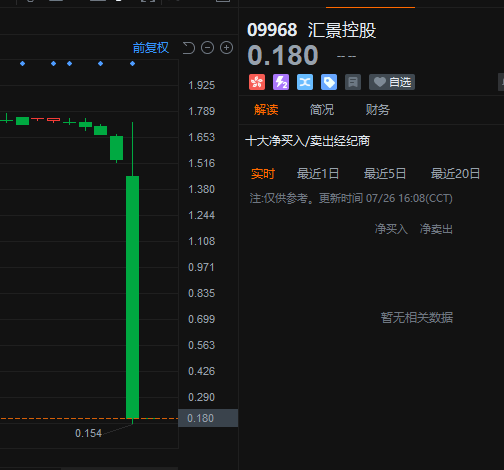504x470 pixels.
Task: Switch to the 解读 tab
Action: pos(266,110)
